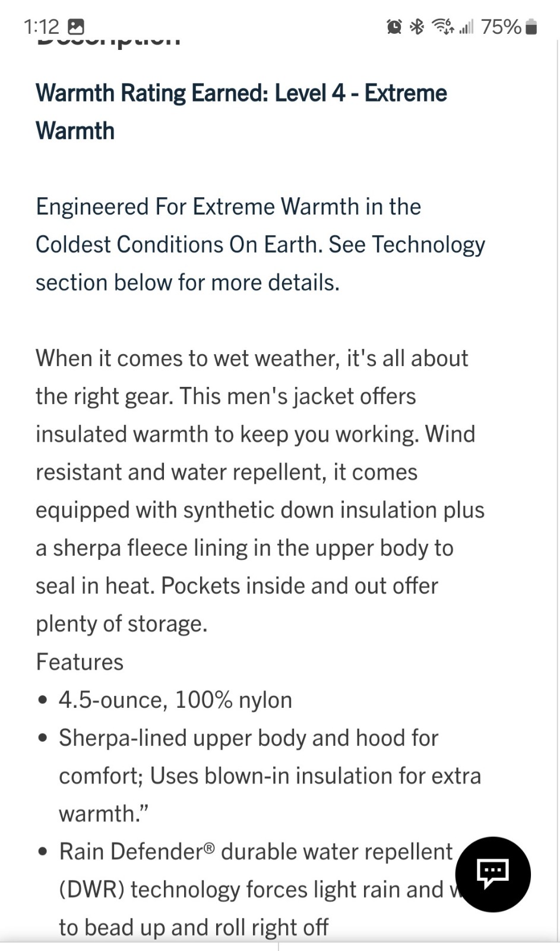
Task: Tap the Wi-Fi status icon
Action: (442, 27)
